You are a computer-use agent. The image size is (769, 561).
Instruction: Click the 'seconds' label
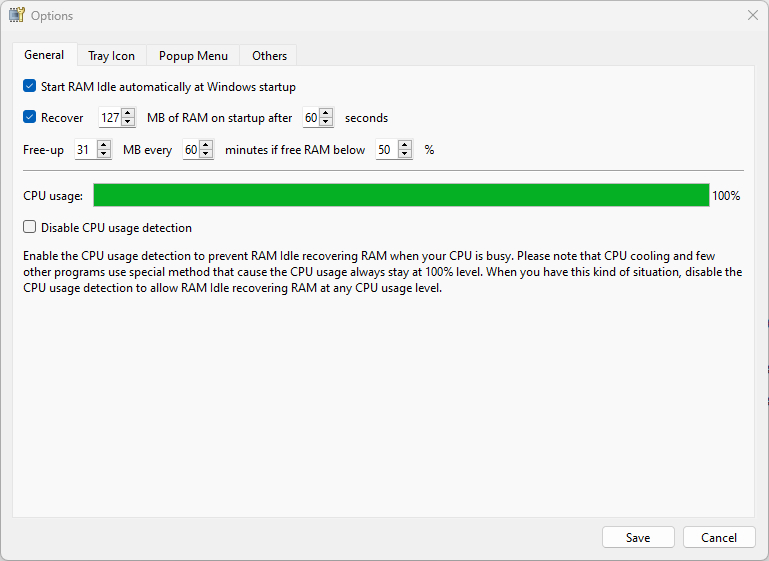point(366,118)
